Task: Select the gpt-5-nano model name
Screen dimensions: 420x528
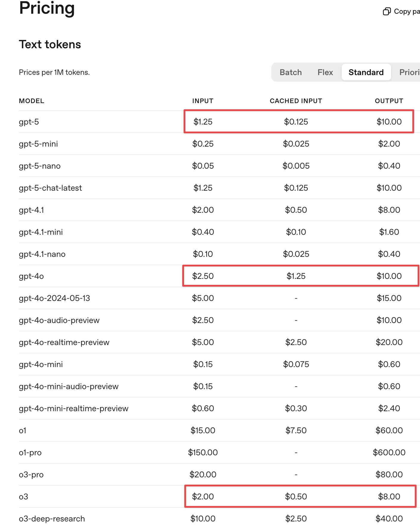Action: [40, 166]
